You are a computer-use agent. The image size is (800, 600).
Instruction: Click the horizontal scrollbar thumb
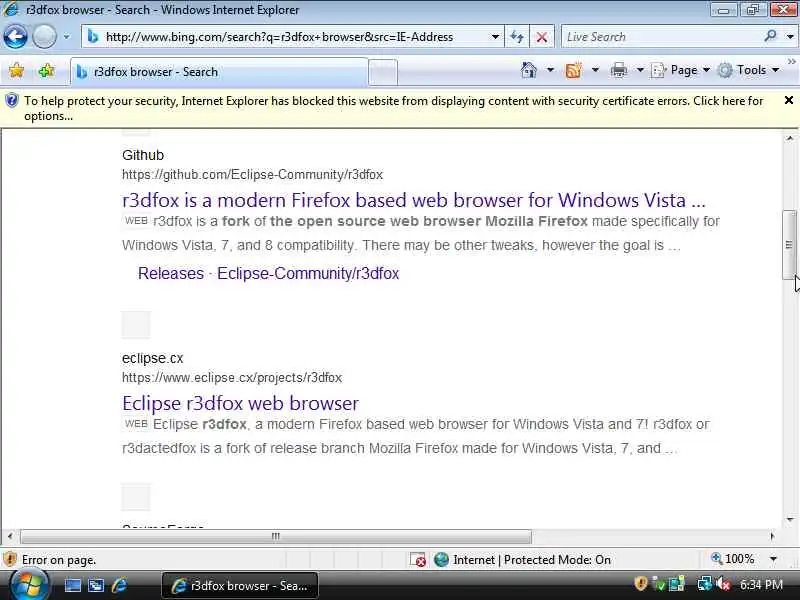pyautogui.click(x=276, y=536)
